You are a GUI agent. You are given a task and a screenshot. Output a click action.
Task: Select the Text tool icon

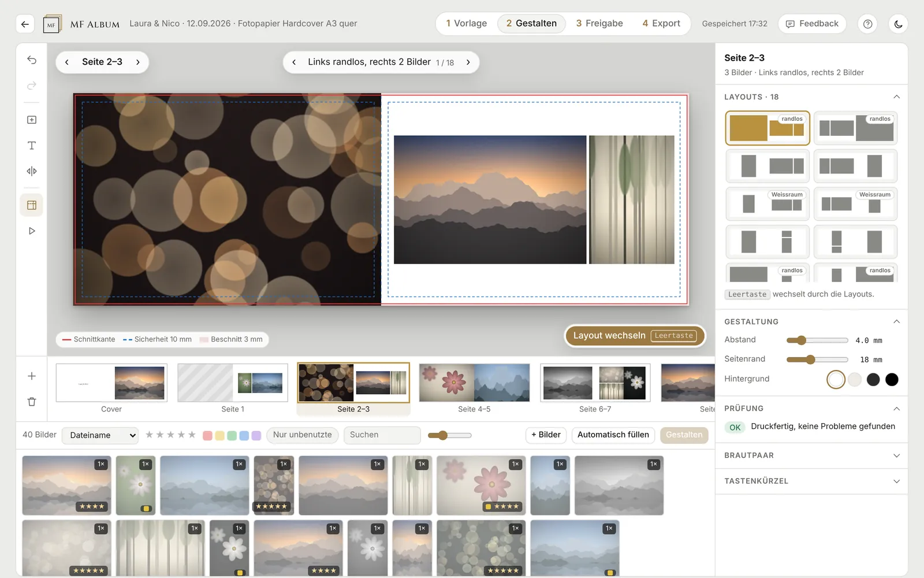coord(32,146)
